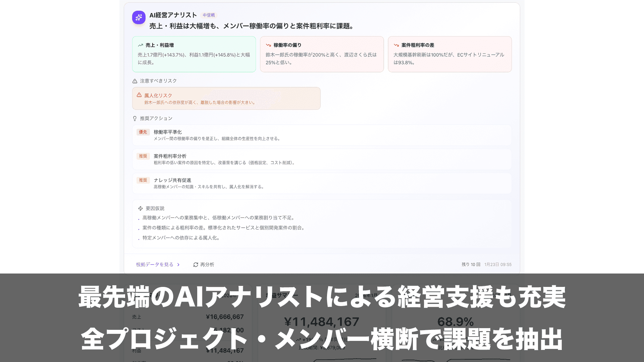Expand 根拠データを見る via its chevron arrow

(178, 264)
